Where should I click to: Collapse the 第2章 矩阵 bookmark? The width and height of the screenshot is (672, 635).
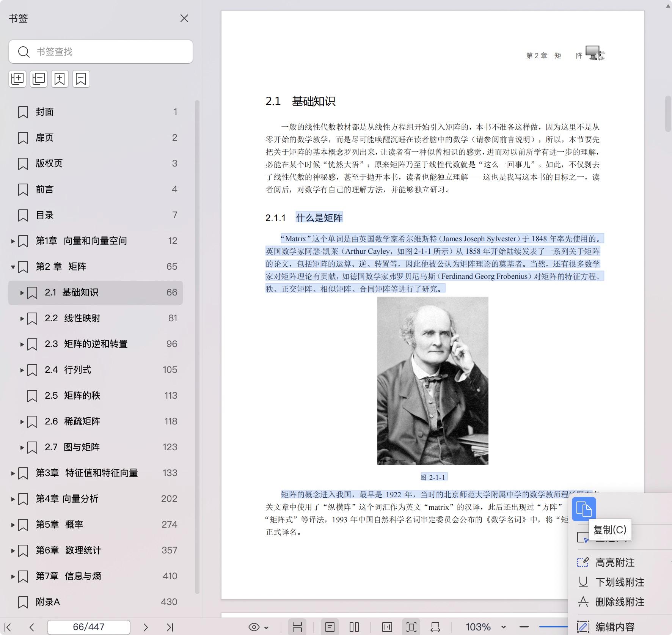click(x=14, y=266)
